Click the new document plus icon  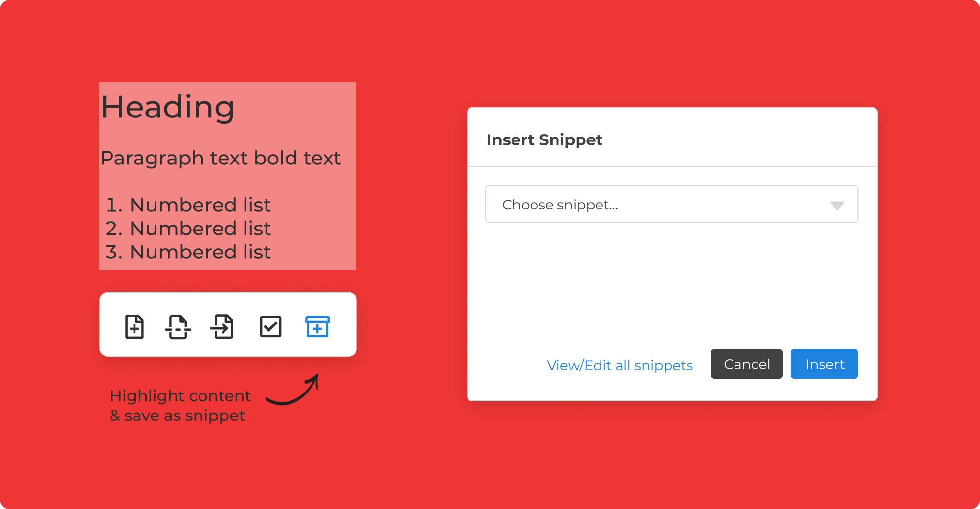(x=134, y=326)
